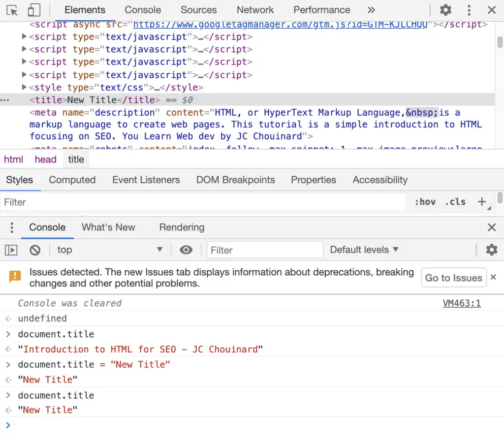The height and width of the screenshot is (448, 504).
Task: Clear the console with the ban icon
Action: [x=35, y=250]
